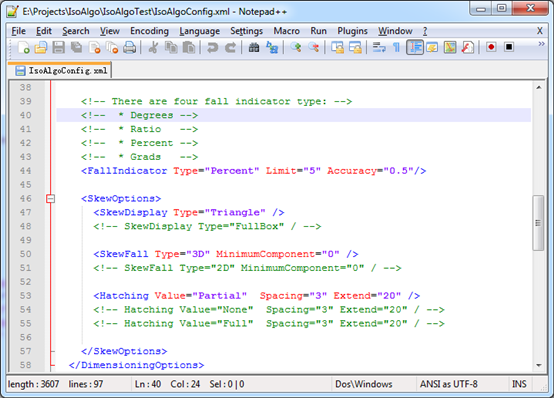Toggle the Show Indent Guide icon
The image size is (554, 398).
pyautogui.click(x=415, y=47)
